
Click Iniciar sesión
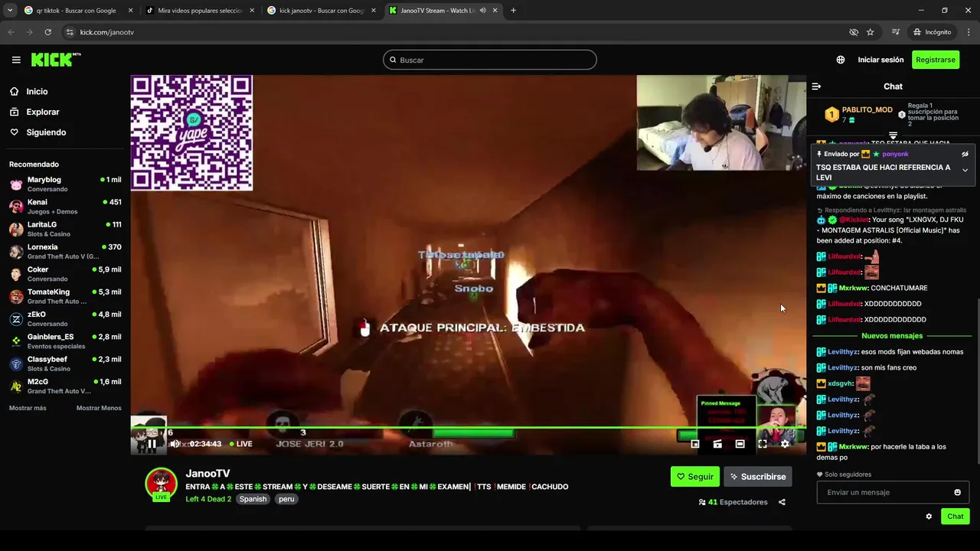coord(880,60)
